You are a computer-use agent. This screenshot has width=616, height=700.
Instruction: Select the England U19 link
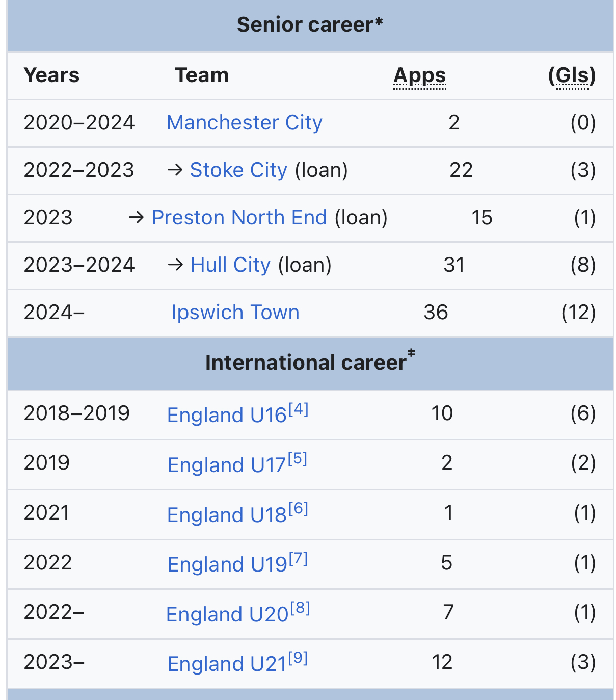point(227,564)
